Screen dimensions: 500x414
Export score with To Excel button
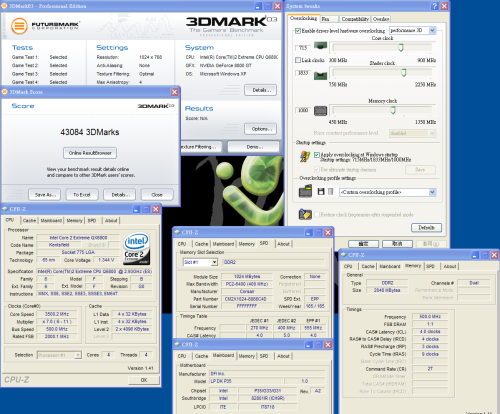[82, 195]
